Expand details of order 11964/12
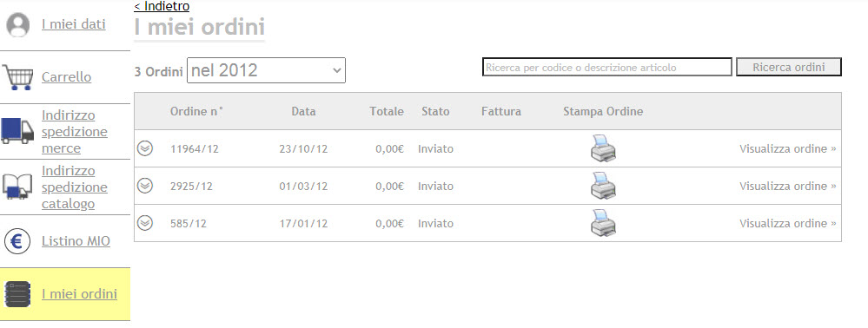This screenshot has height=328, width=868. coord(145,148)
